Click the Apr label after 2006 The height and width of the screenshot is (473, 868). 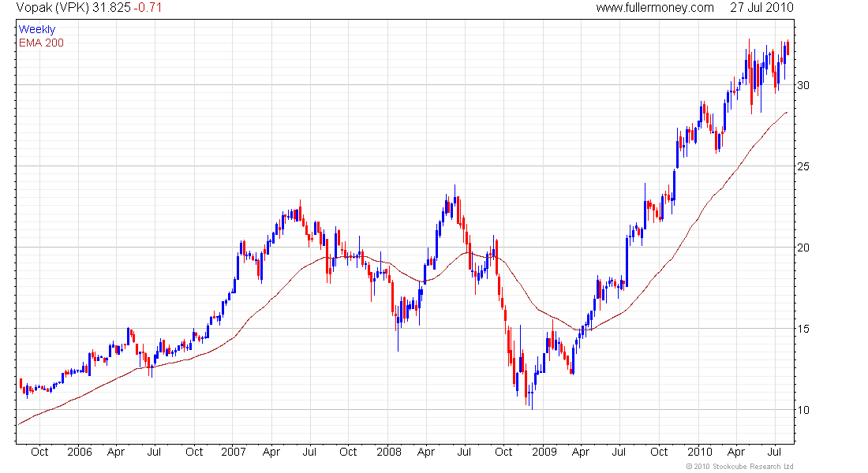pos(116,452)
